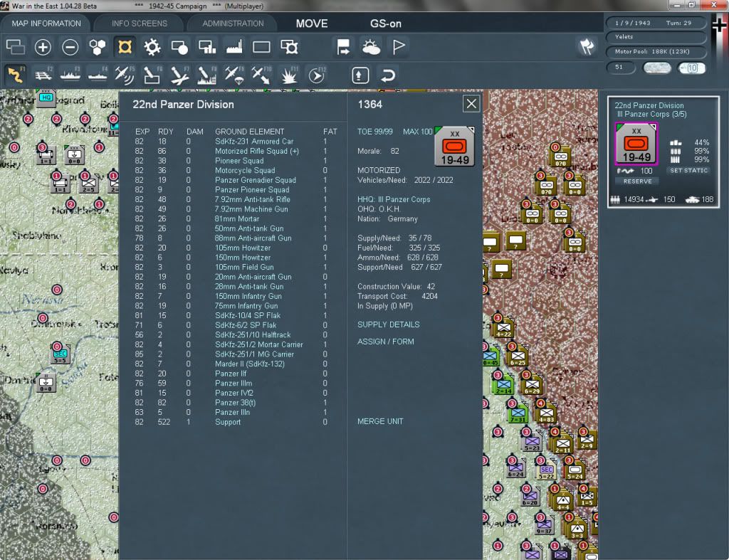
Task: Close the 22nd Panzer Division detail window
Action: point(471,104)
